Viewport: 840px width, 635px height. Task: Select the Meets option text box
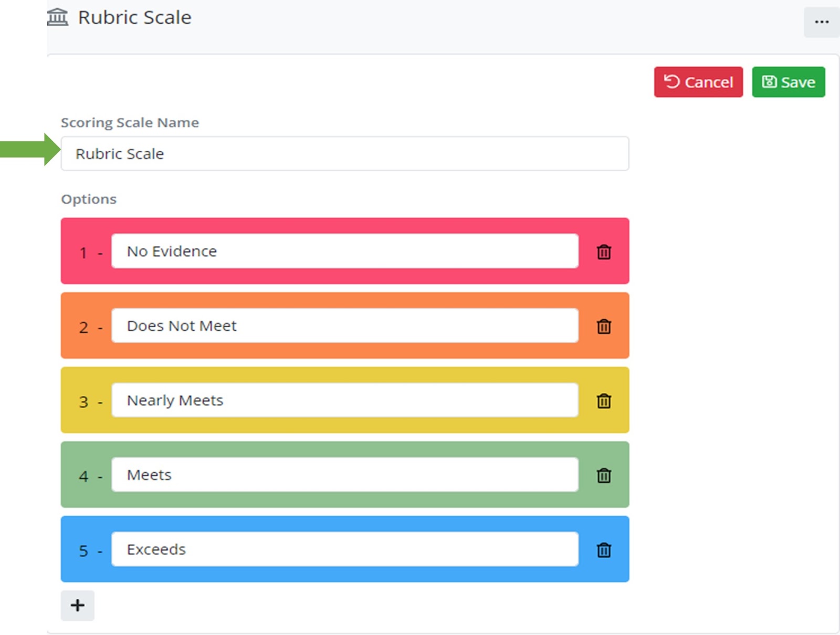(344, 475)
